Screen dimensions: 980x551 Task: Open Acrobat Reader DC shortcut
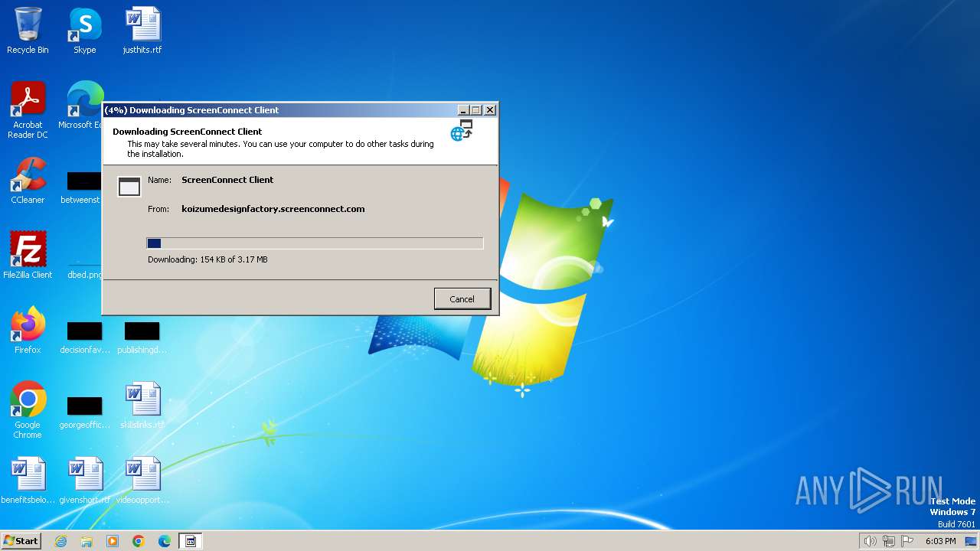pyautogui.click(x=28, y=110)
